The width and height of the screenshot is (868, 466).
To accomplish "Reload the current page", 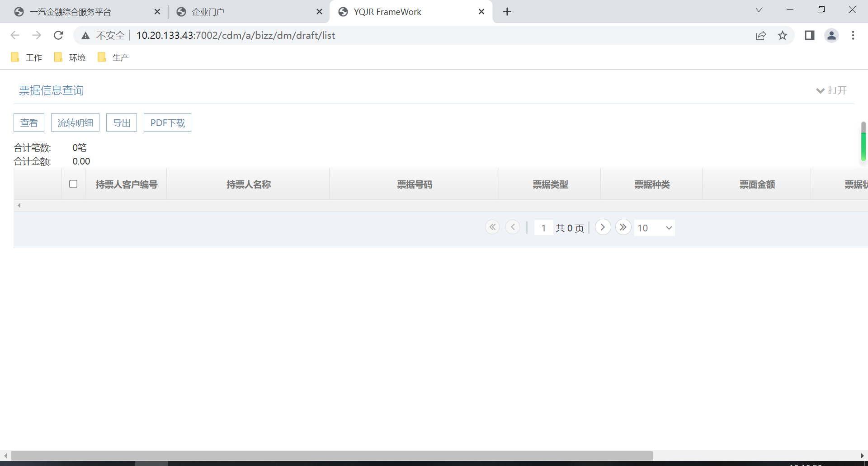I will pos(58,35).
